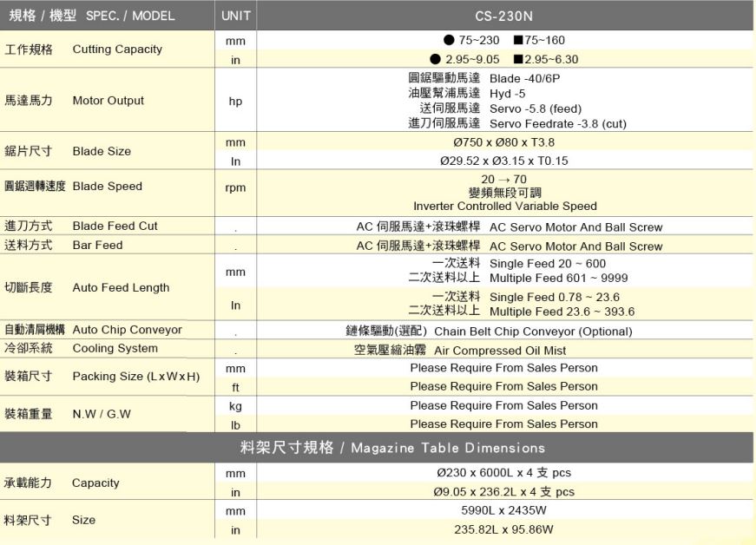756x545 pixels.
Task: Click the "CS-230N" model header
Action: [x=503, y=16]
